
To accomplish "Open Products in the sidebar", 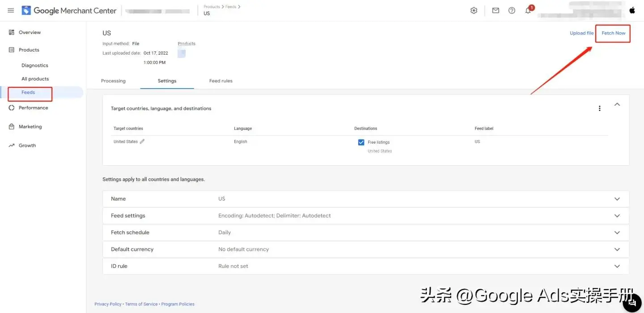I will pyautogui.click(x=29, y=50).
